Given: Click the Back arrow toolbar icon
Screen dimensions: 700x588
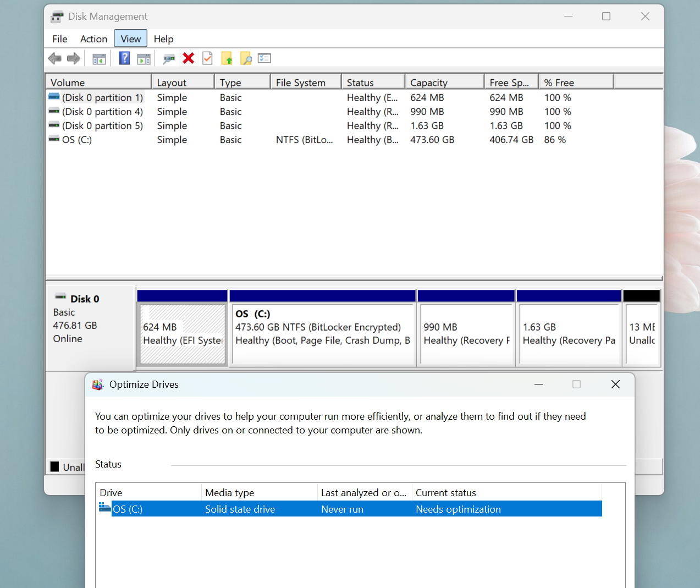Looking at the screenshot, I should [55, 58].
